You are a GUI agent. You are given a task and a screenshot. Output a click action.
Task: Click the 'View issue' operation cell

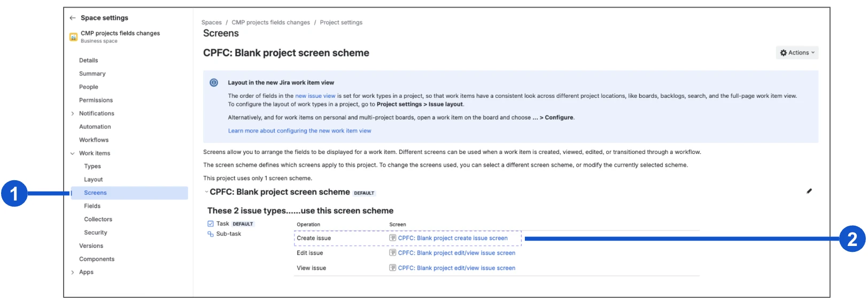[312, 268]
